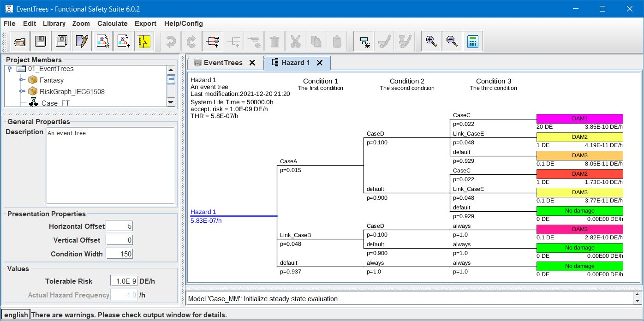Expand the RiskGraph_IEC61508 node

tap(22, 91)
